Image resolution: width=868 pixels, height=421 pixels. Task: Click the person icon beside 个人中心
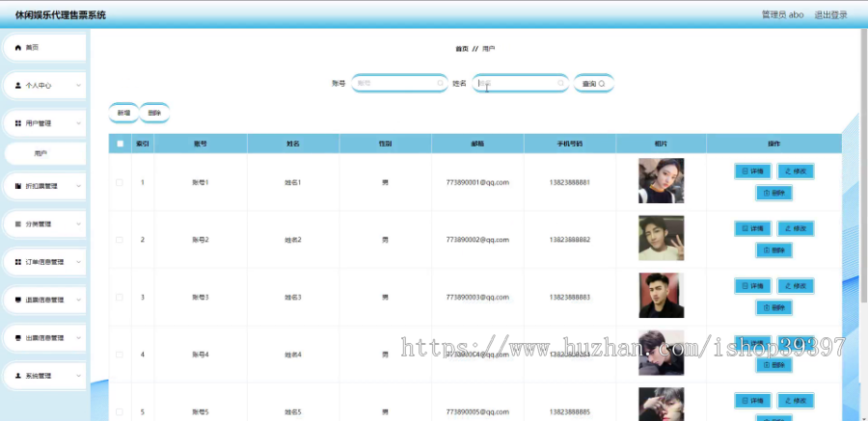[17, 86]
